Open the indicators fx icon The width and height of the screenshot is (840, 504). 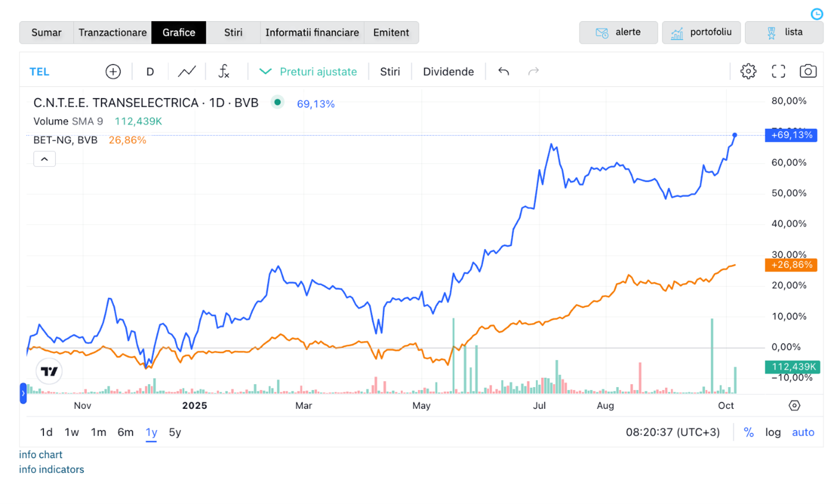pos(224,72)
